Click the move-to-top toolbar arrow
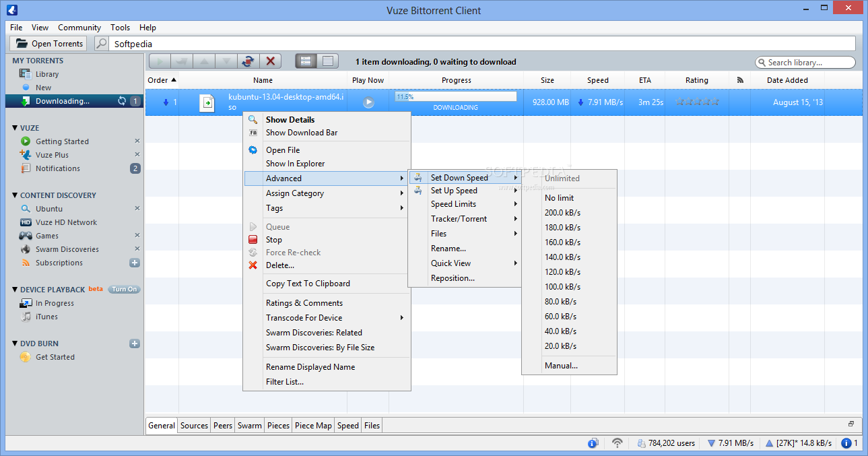 click(x=182, y=61)
